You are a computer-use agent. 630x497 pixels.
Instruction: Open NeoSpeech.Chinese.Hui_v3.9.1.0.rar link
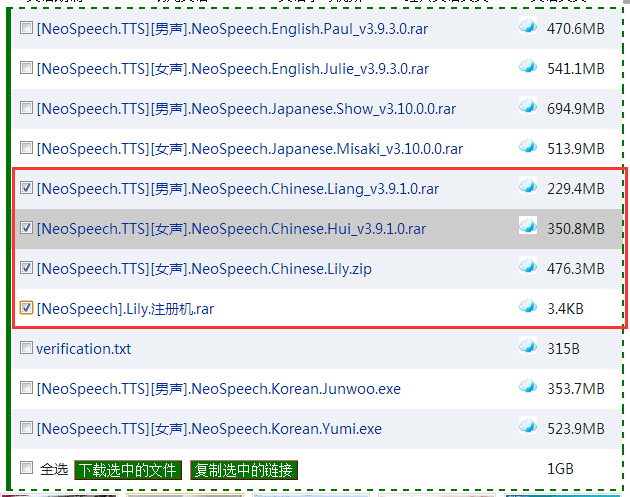(x=231, y=229)
